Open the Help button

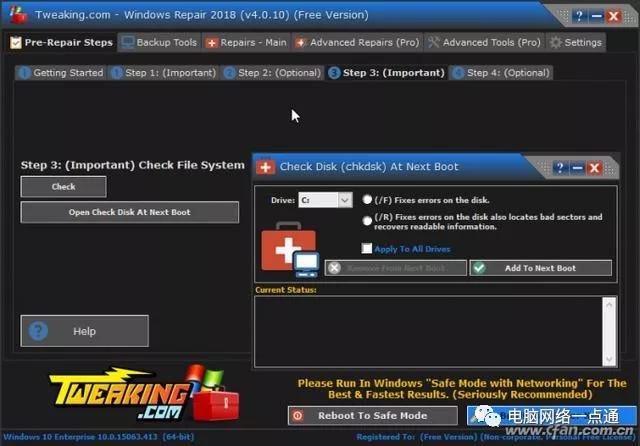pyautogui.click(x=84, y=331)
